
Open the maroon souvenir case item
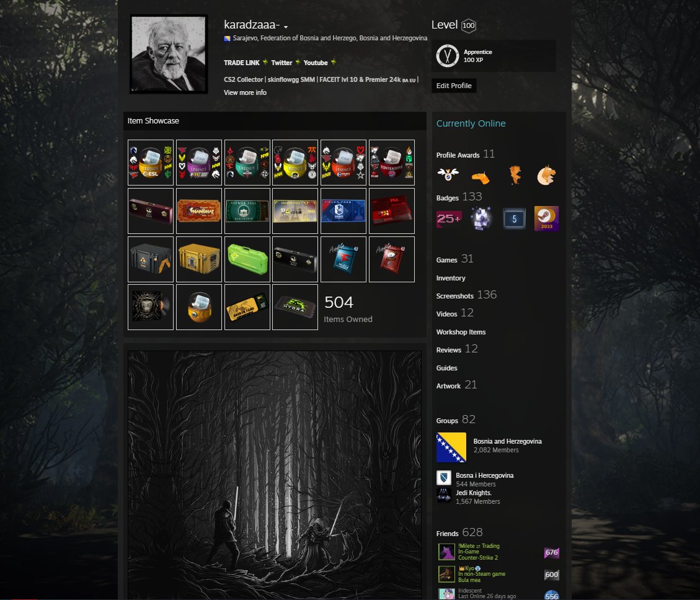click(x=151, y=211)
